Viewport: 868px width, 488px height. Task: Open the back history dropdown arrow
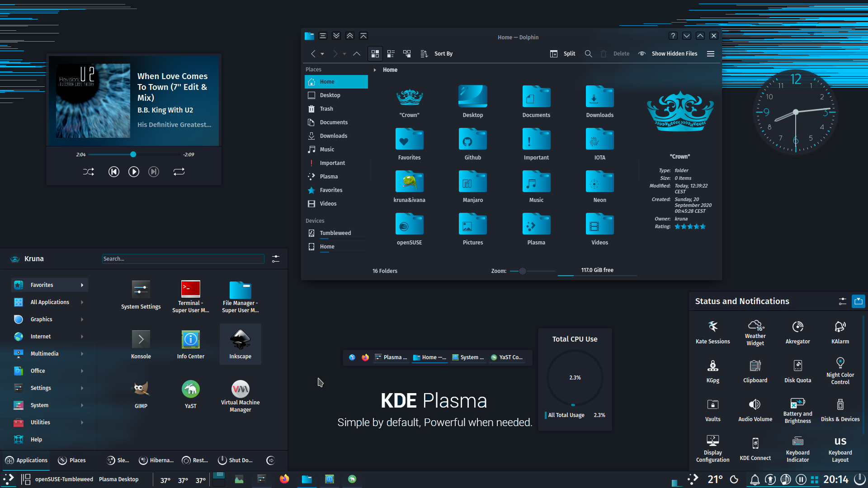click(322, 54)
